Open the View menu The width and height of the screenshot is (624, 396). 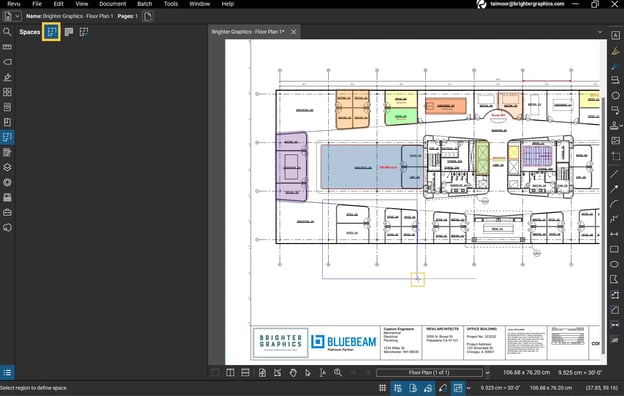82,4
